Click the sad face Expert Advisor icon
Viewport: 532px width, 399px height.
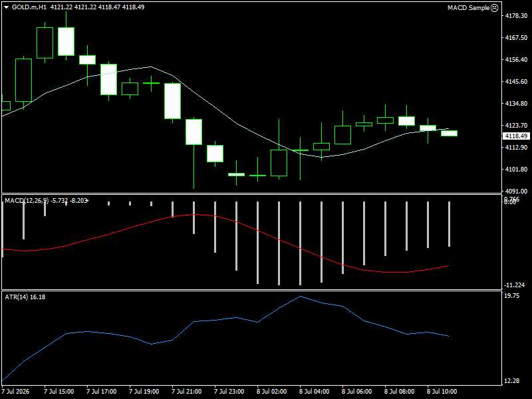pyautogui.click(x=495, y=8)
